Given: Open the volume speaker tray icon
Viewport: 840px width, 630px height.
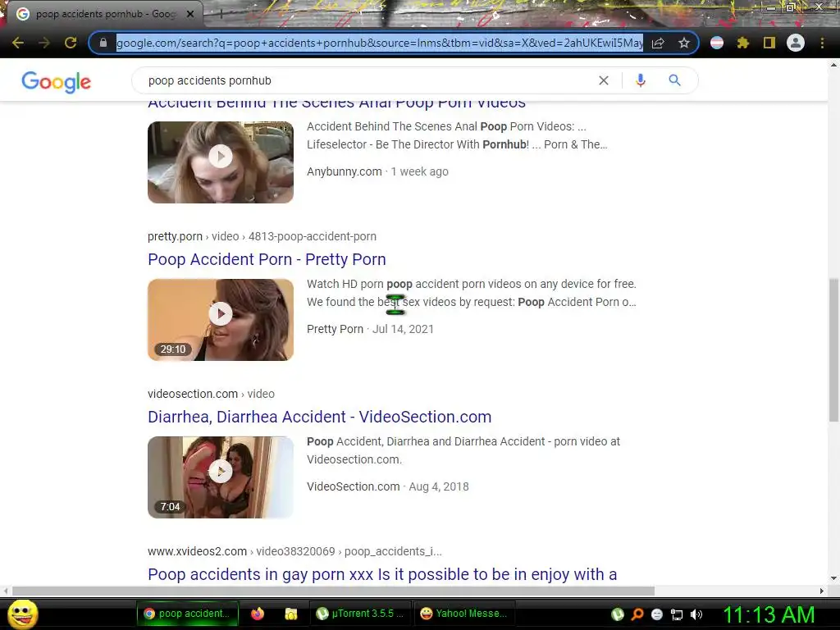Looking at the screenshot, I should tap(696, 614).
